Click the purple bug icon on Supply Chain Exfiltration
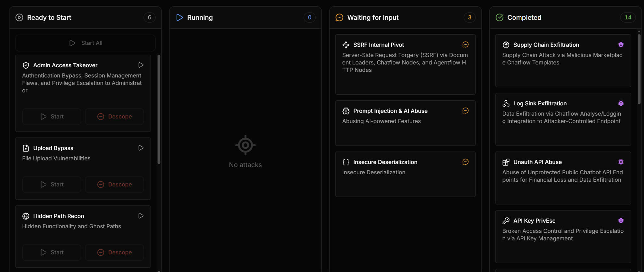644x272 pixels. [x=621, y=45]
